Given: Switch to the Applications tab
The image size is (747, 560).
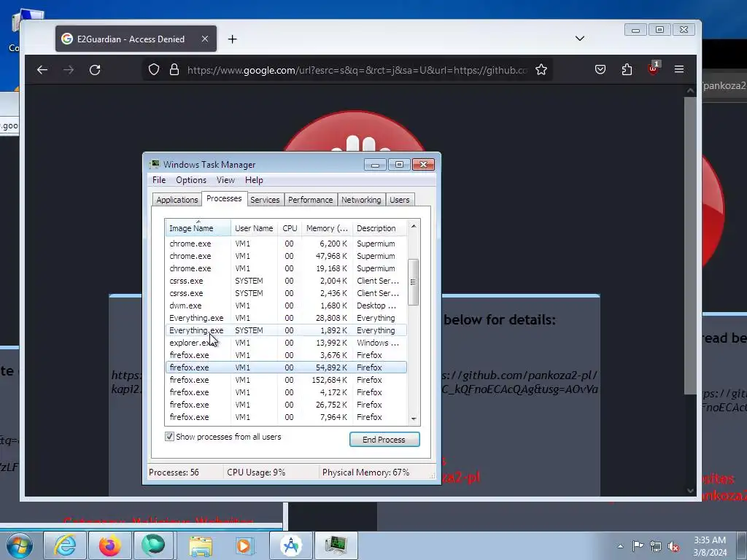Looking at the screenshot, I should (x=177, y=200).
